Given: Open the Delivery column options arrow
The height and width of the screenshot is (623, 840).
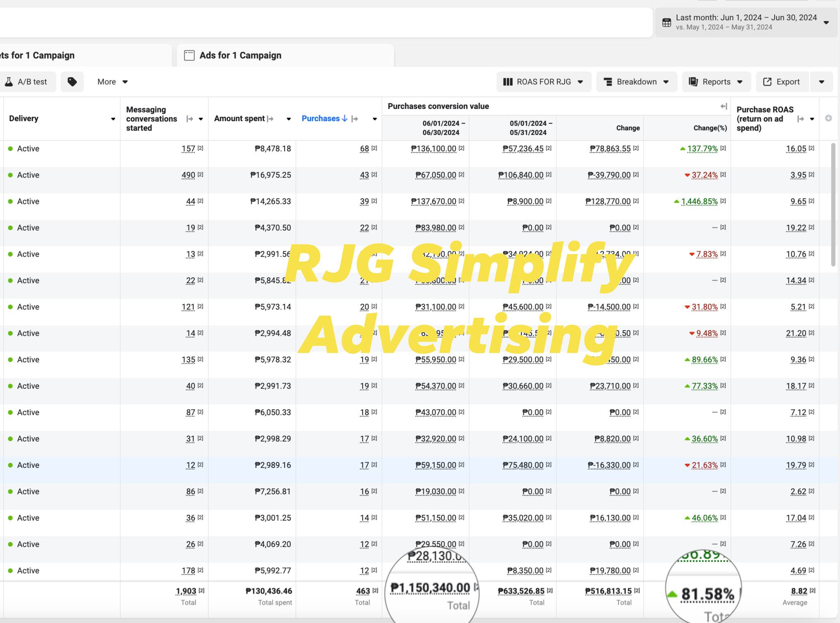Looking at the screenshot, I should coord(113,119).
